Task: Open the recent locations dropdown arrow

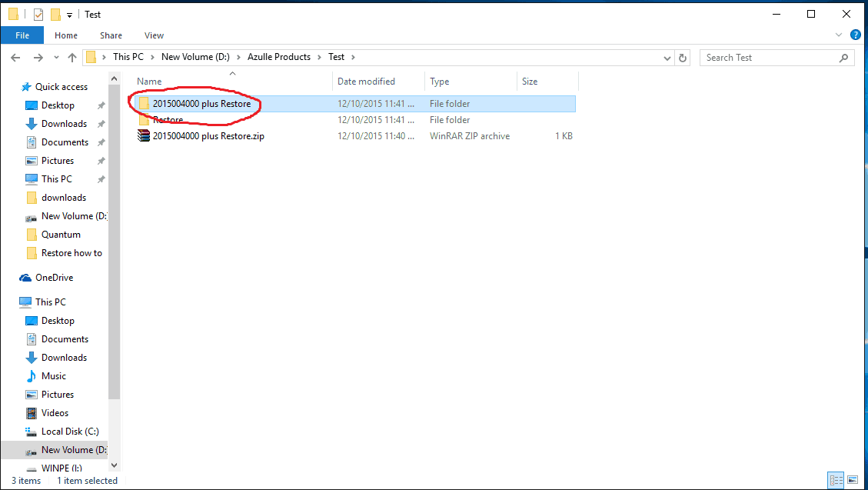Action: pos(56,58)
